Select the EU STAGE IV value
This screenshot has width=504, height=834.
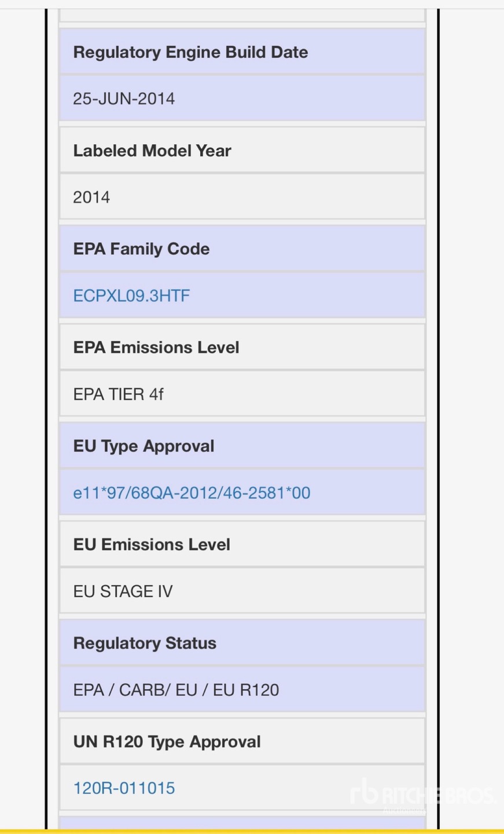(123, 591)
